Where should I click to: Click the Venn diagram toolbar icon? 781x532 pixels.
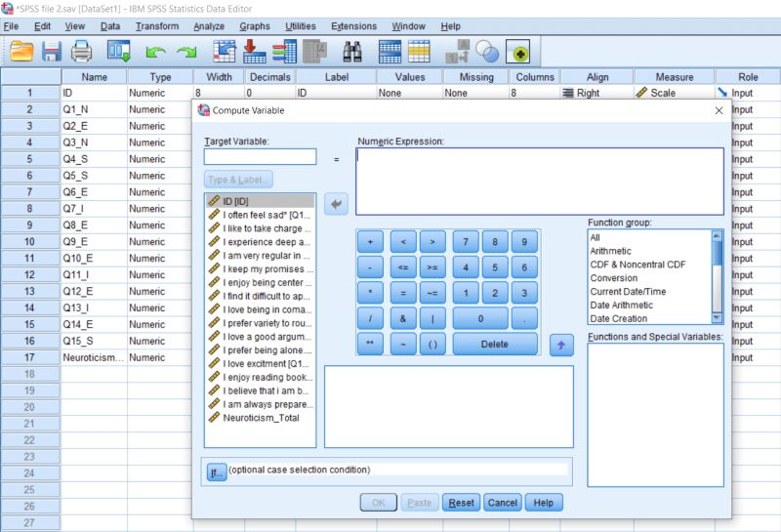486,52
